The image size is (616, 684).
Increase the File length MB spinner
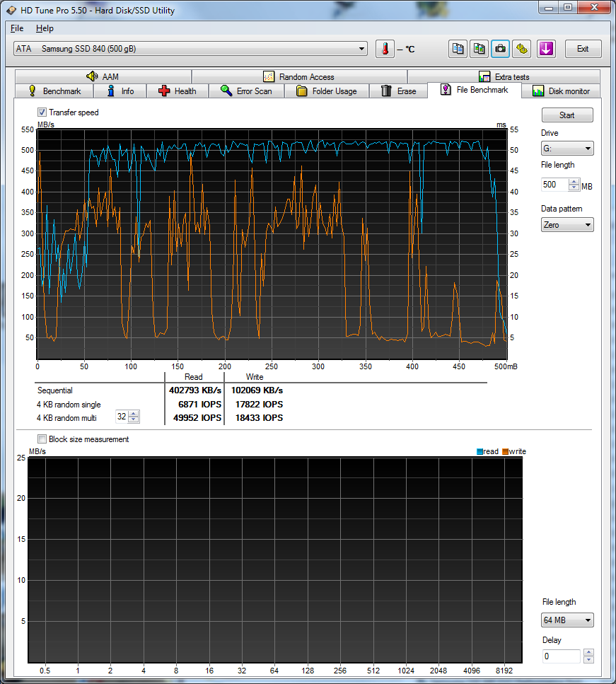point(574,182)
